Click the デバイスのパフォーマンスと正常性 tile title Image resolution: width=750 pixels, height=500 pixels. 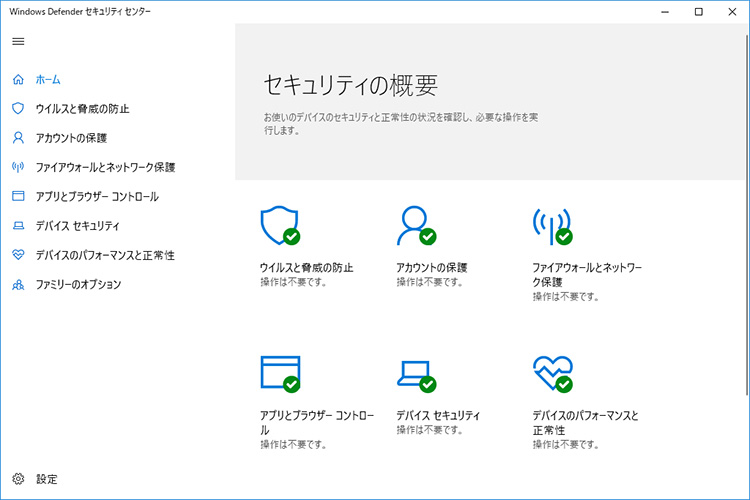click(585, 422)
